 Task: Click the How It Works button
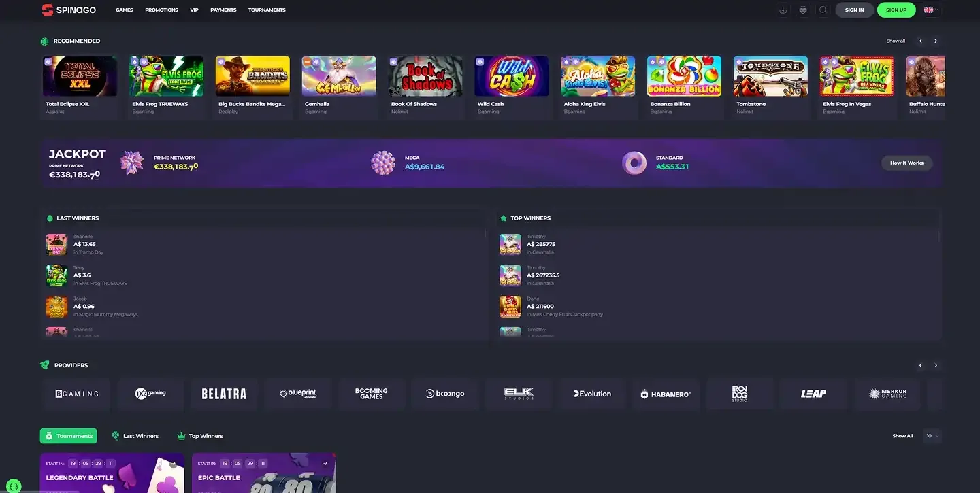pyautogui.click(x=906, y=163)
